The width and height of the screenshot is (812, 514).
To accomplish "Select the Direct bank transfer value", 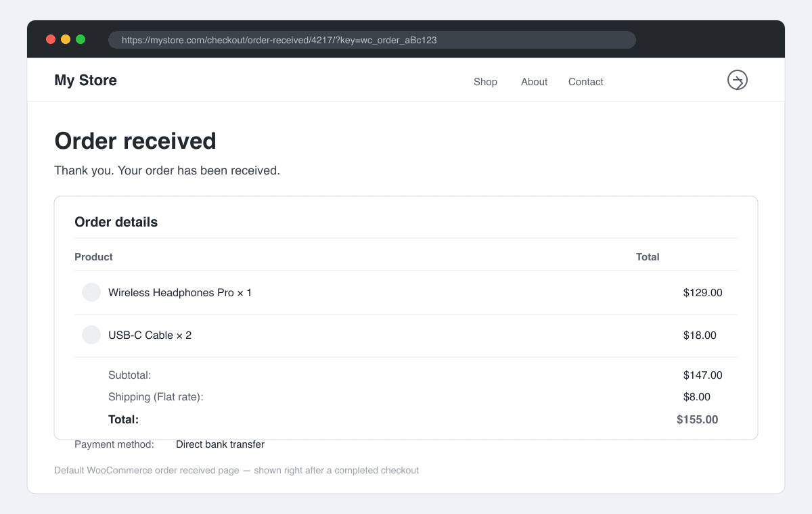I will [220, 444].
